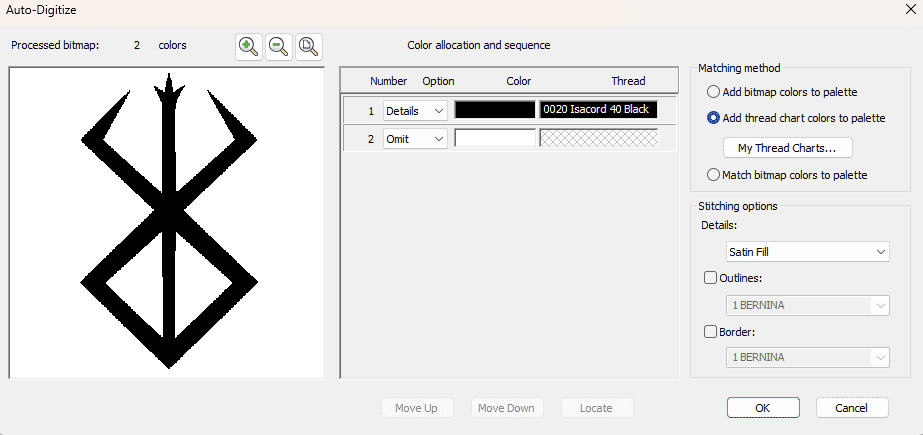Cancel the Auto-Digitize dialog

pos(852,408)
